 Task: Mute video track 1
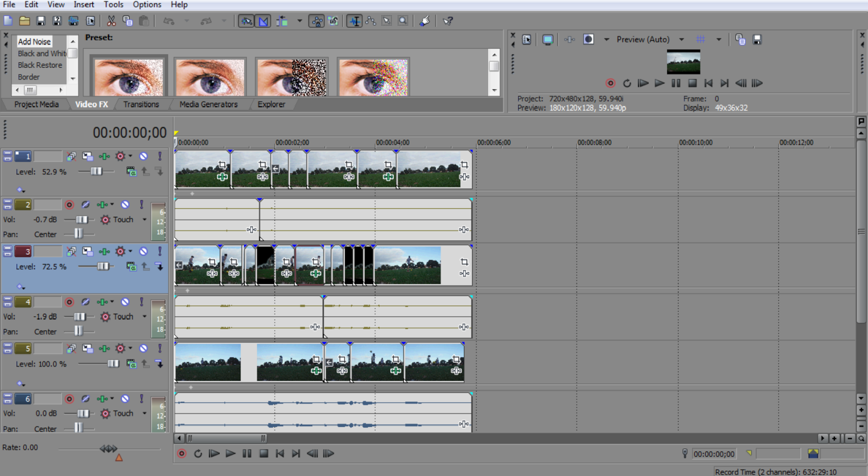click(143, 156)
